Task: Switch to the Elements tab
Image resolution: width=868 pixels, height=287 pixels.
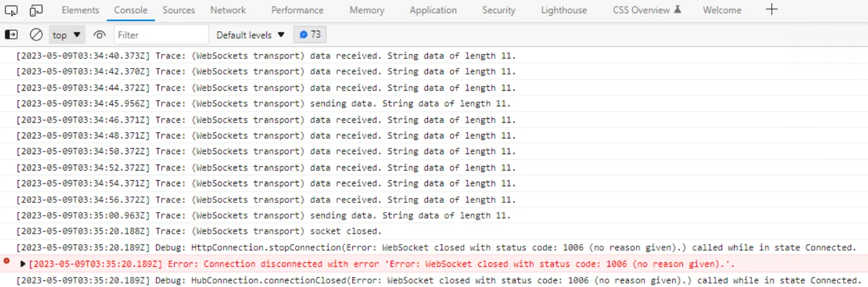Action: [x=80, y=10]
